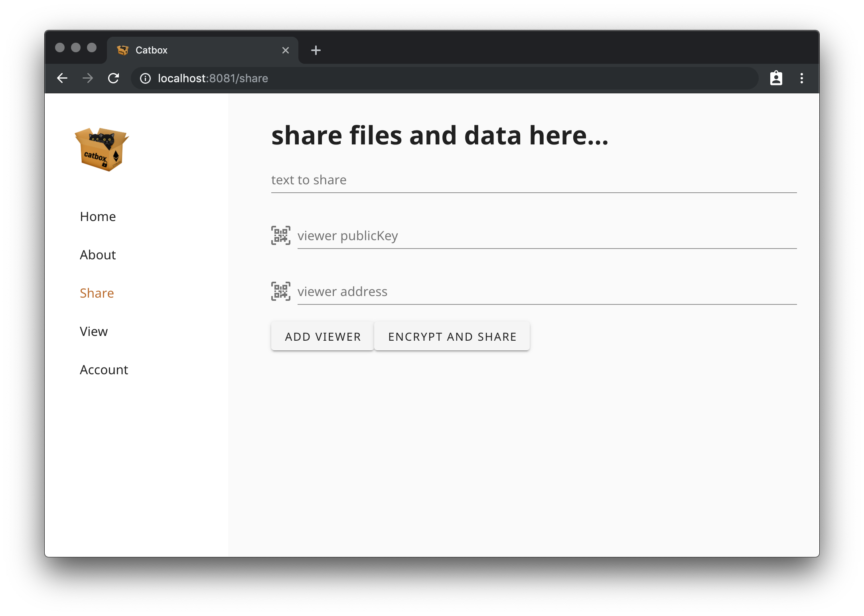864x616 pixels.
Task: Click the QR scan icon beside viewer address
Action: [x=280, y=291]
